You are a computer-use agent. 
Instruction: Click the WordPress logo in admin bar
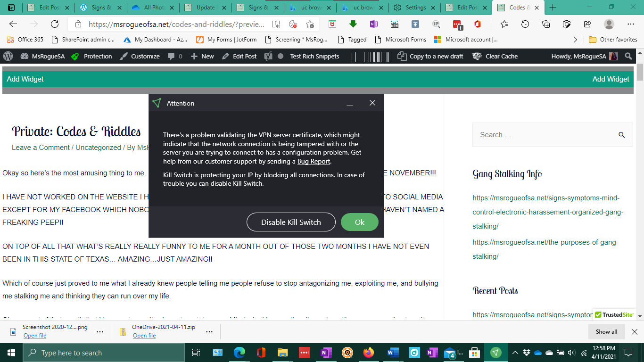[8, 56]
